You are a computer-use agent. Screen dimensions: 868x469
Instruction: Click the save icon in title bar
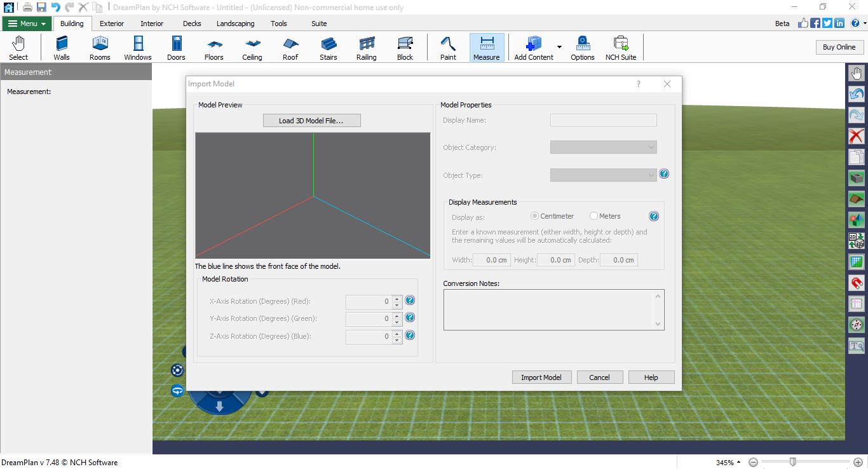41,7
